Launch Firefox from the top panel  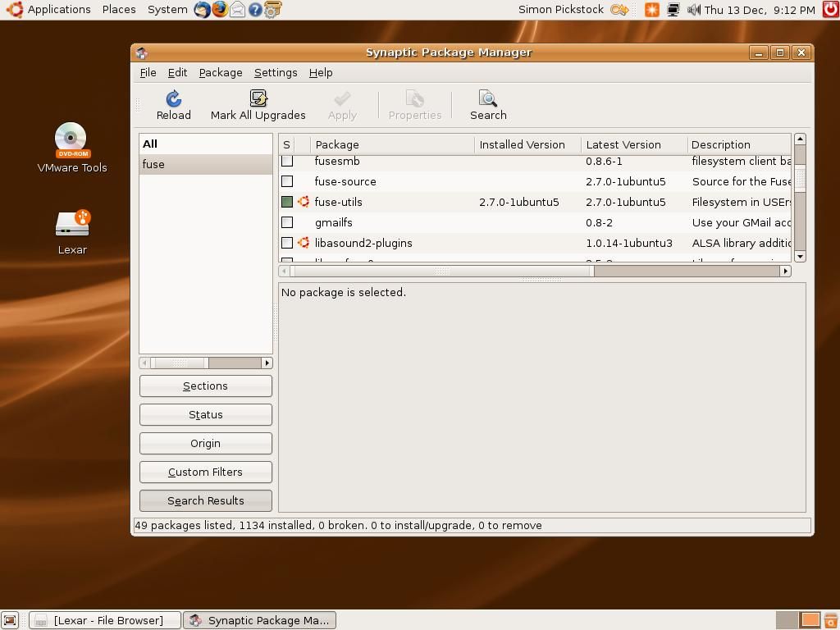click(218, 10)
